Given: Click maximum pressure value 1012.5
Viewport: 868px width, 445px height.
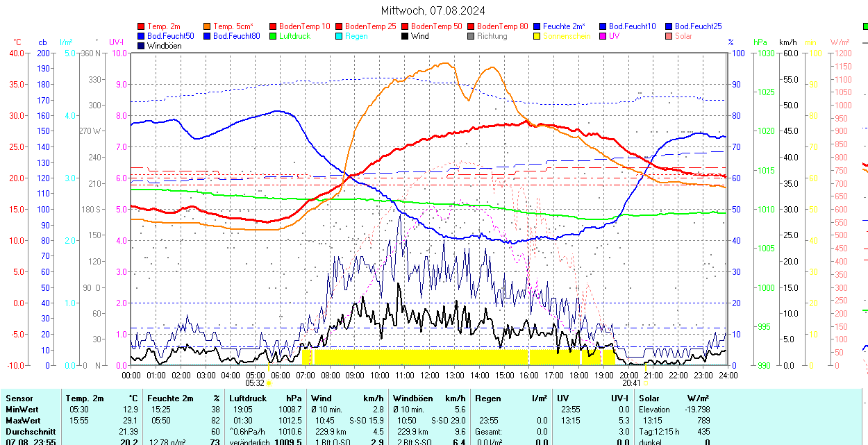Looking at the screenshot, I should [x=290, y=421].
